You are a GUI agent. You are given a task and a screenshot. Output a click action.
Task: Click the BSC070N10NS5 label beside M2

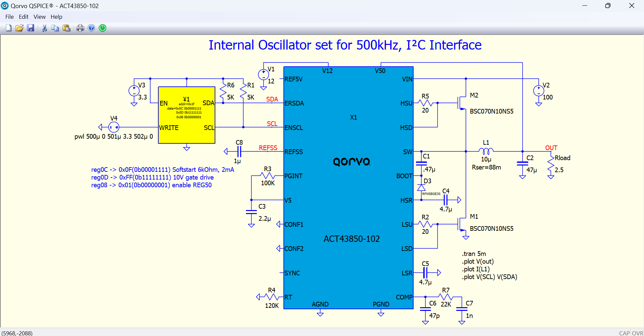(491, 111)
